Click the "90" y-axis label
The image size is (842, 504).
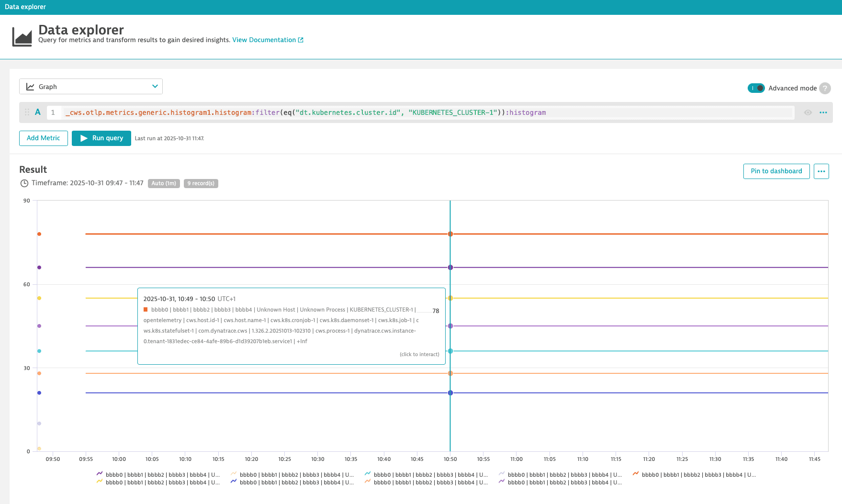[x=27, y=201]
